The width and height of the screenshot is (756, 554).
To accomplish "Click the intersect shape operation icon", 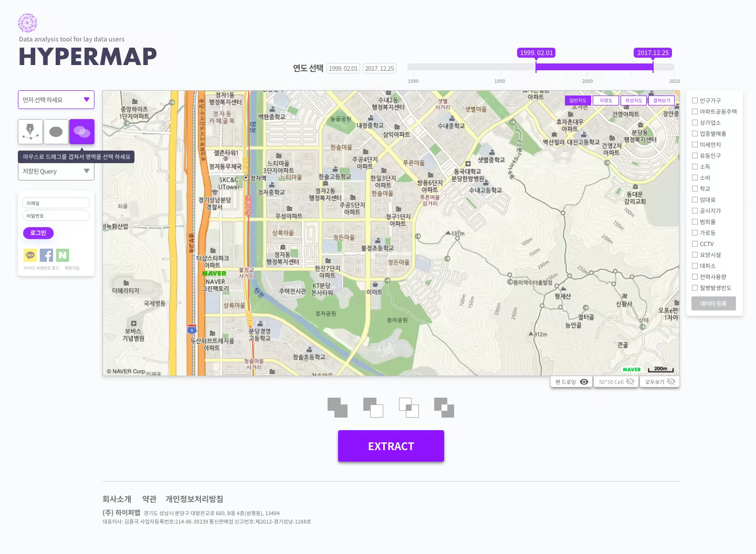I will point(408,407).
